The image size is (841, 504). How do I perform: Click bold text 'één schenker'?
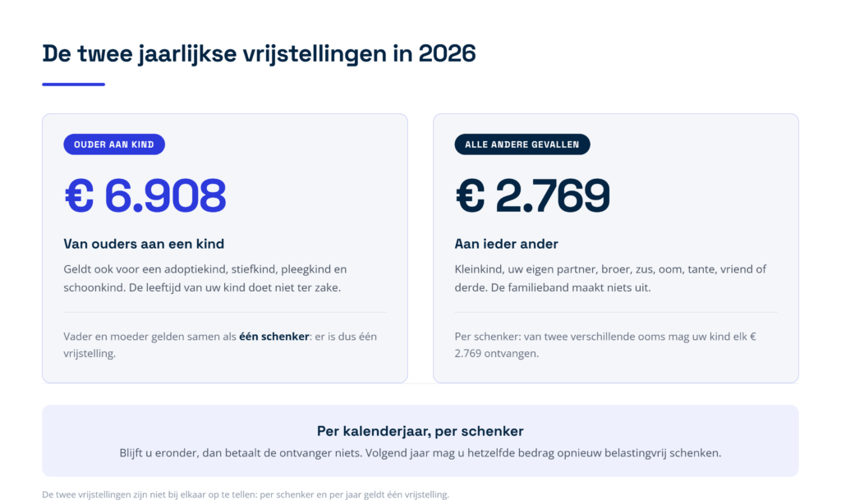point(274,337)
